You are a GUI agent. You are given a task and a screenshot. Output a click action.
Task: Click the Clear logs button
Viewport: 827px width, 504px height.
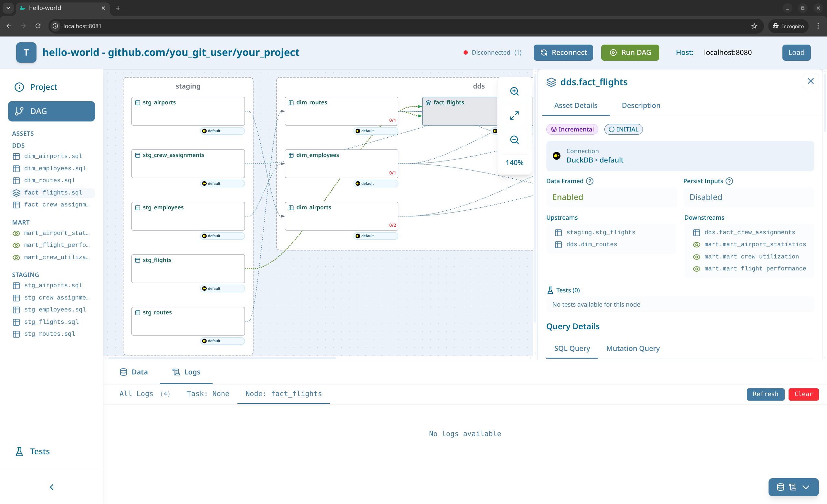(803, 394)
